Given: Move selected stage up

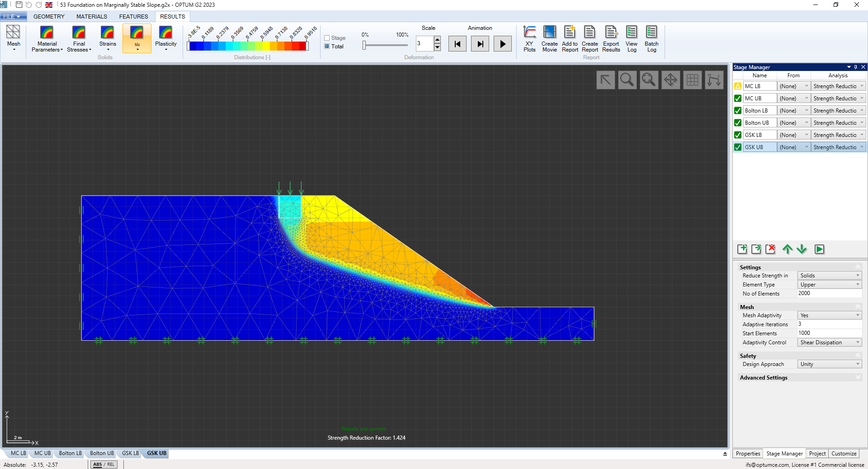Looking at the screenshot, I should coord(788,249).
